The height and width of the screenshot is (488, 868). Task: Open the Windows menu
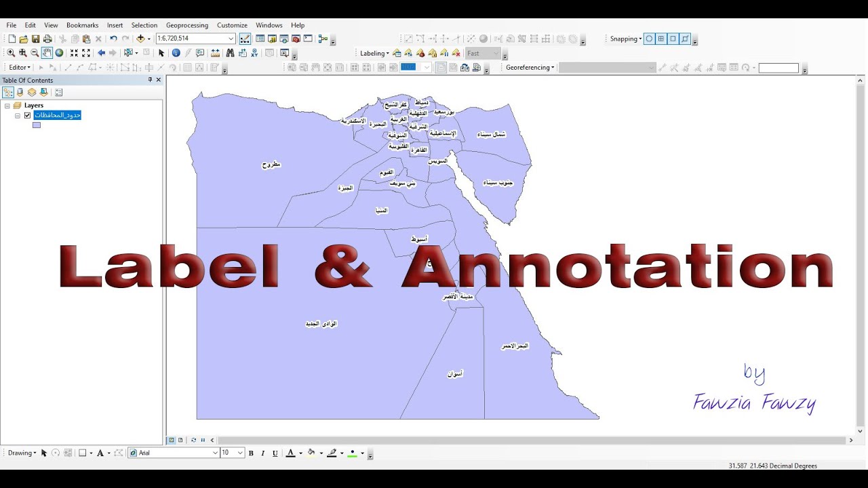[x=269, y=25]
